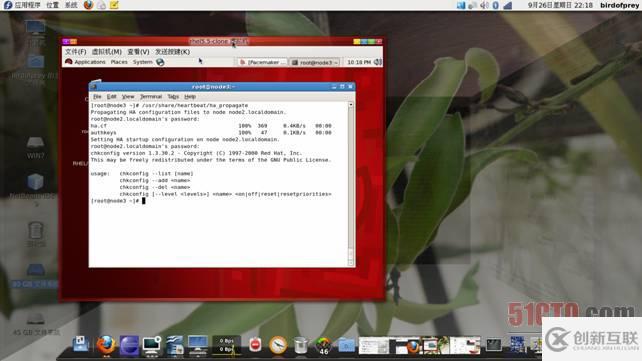This screenshot has width=642, height=361.
Task: Click first workspace thumbnail in dock
Action: pyautogui.click(x=373, y=345)
